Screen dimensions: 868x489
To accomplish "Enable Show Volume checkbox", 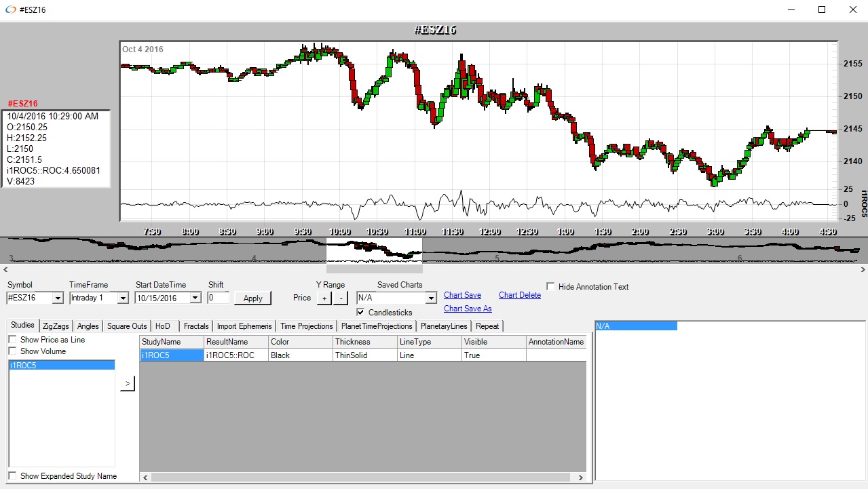I will tap(13, 351).
